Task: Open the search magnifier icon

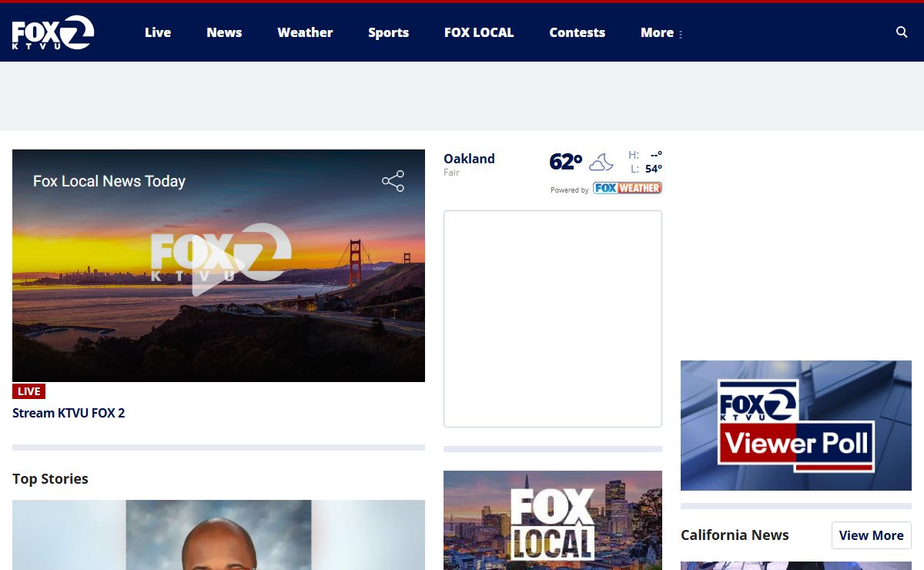Action: [x=902, y=32]
